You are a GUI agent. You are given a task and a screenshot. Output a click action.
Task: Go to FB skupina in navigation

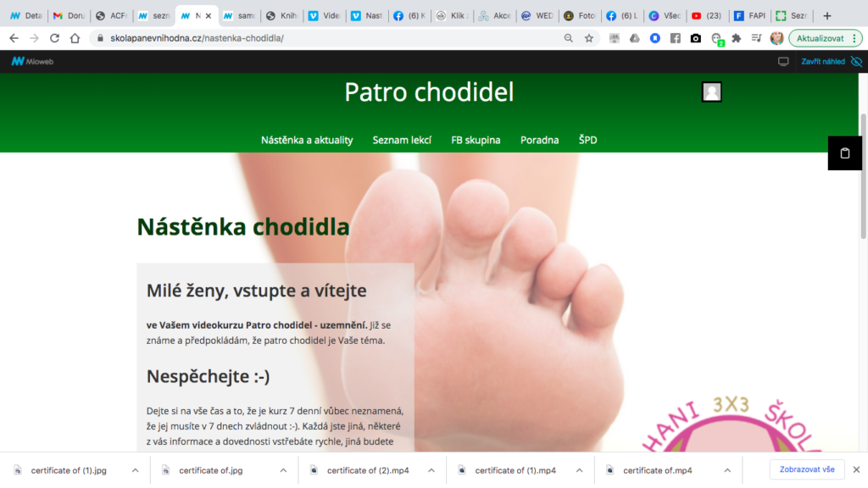click(x=476, y=140)
